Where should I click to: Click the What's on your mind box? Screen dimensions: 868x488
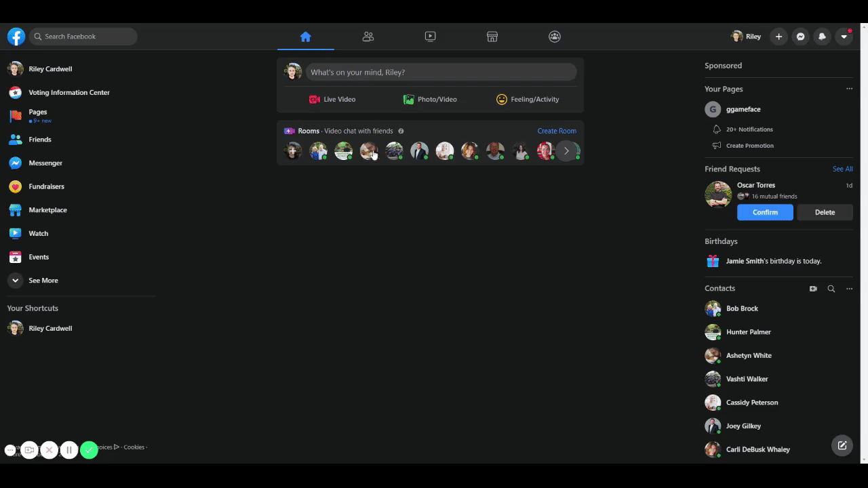coord(441,73)
